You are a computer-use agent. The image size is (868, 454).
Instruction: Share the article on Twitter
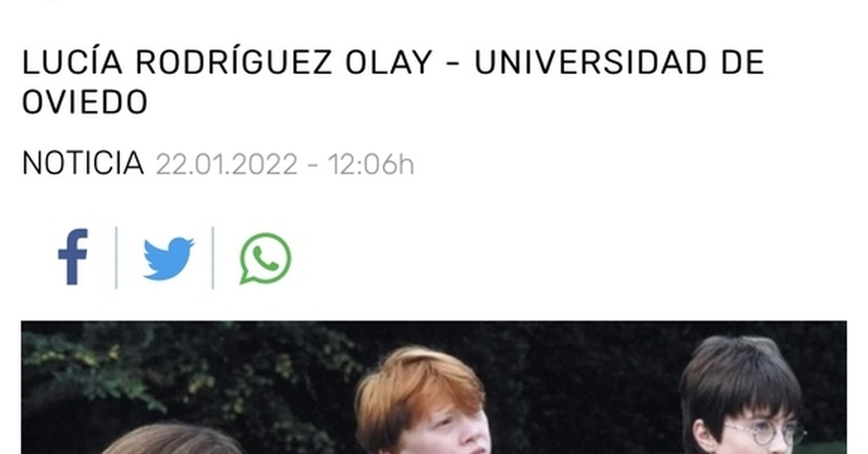[169, 258]
